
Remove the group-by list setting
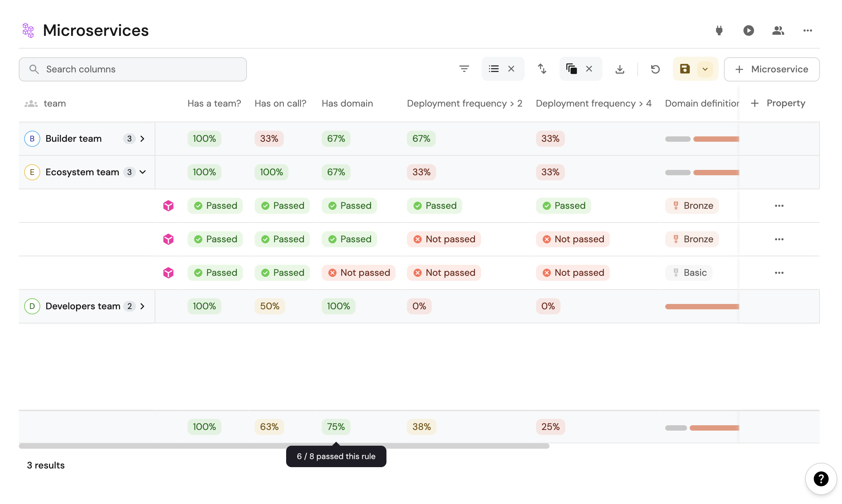click(511, 69)
